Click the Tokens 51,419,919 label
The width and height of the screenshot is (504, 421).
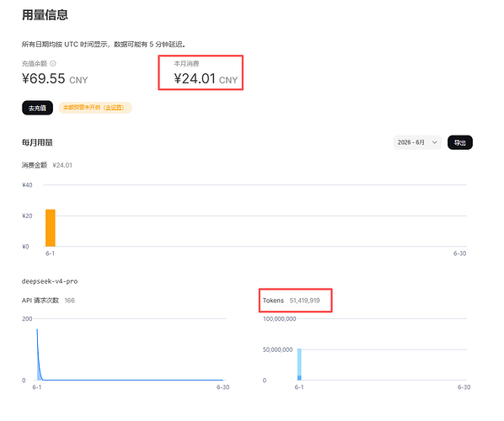[292, 301]
